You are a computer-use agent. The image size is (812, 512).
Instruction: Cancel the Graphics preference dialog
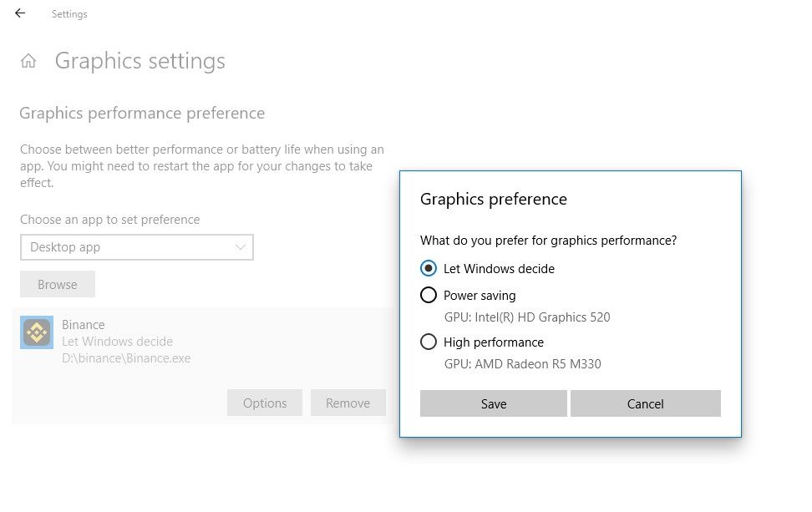[x=645, y=403]
